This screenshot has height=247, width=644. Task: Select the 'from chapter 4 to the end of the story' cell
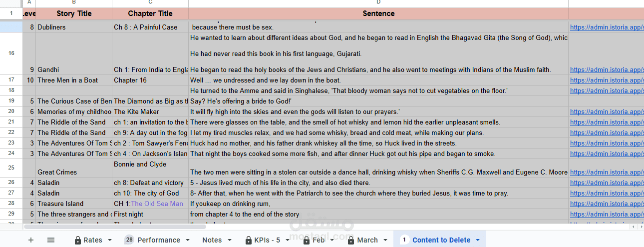pyautogui.click(x=378, y=214)
